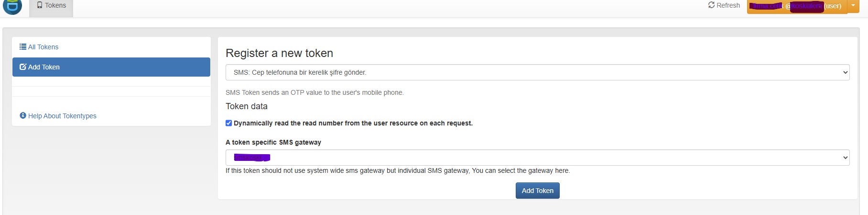Open Help About Tokentypes link
The width and height of the screenshot is (868, 215).
tap(62, 116)
